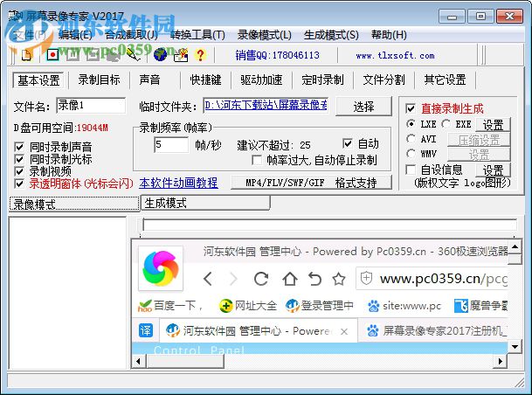
Task: Switch to the 其它设置 tab
Action: 445,80
